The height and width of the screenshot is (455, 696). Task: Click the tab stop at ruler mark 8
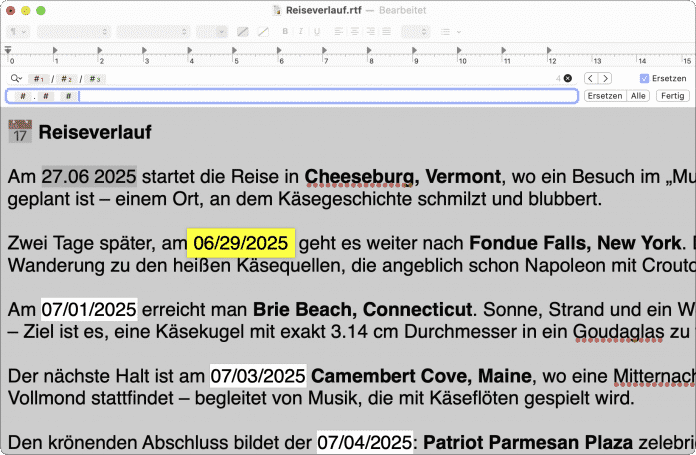tap(370, 50)
